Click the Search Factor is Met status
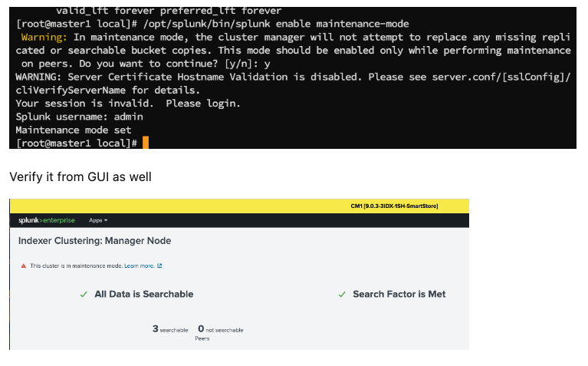This screenshot has height=366, width=588. point(399,295)
